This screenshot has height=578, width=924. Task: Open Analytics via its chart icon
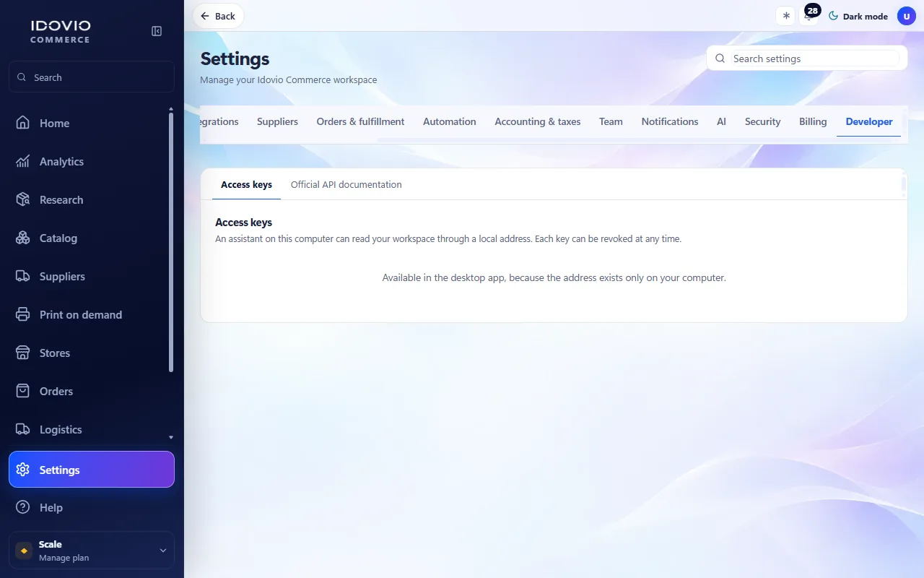23,161
